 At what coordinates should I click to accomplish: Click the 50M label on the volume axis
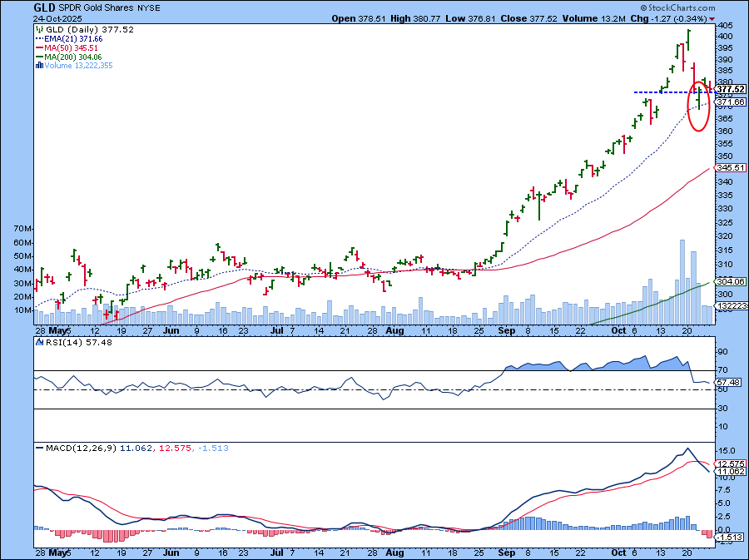coord(22,256)
